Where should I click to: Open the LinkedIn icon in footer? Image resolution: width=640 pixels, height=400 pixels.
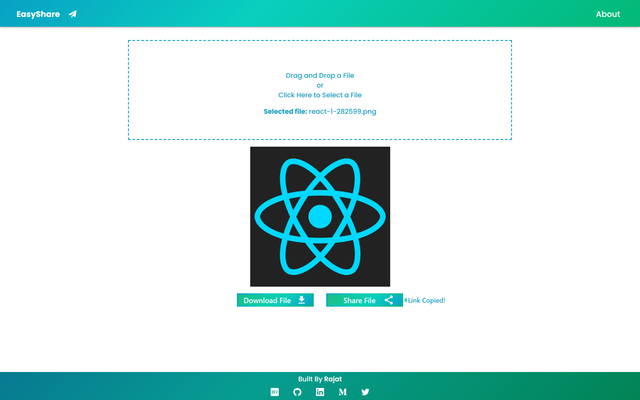[320, 392]
